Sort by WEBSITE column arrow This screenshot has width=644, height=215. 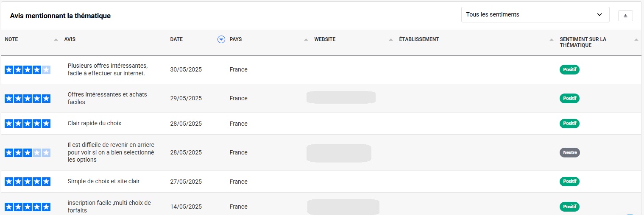click(x=390, y=40)
